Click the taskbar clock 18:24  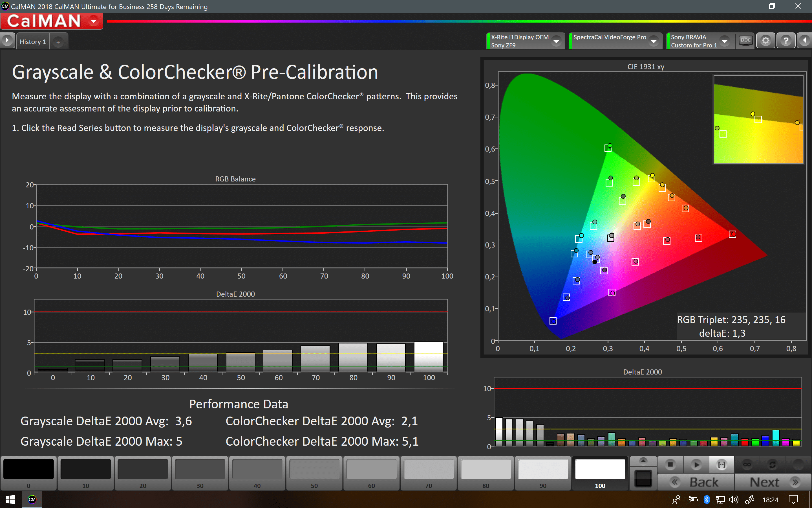pyautogui.click(x=770, y=500)
